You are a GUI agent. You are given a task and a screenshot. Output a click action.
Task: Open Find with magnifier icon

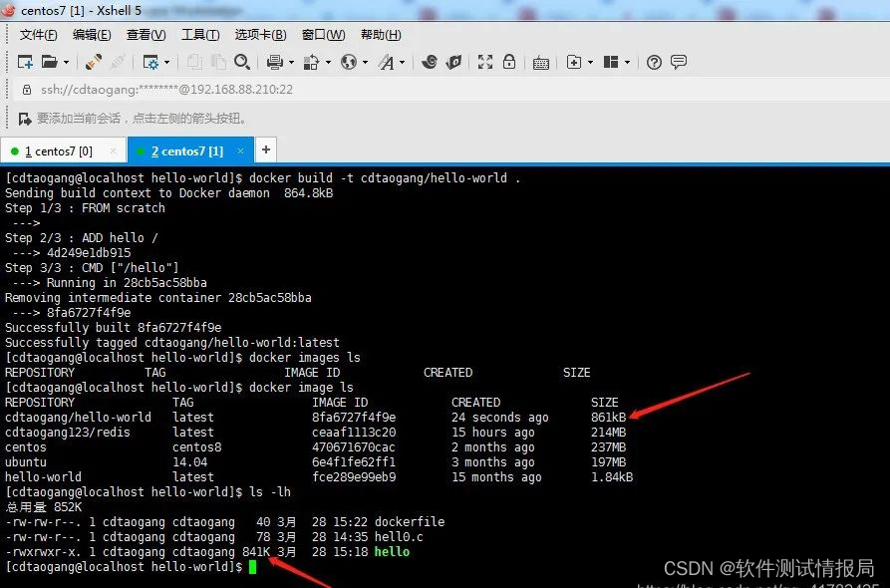pyautogui.click(x=242, y=62)
